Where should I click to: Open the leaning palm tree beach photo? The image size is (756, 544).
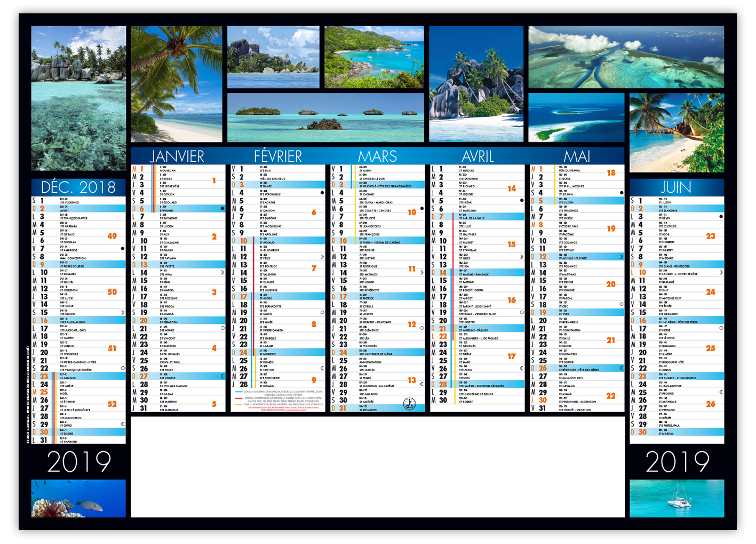177,84
